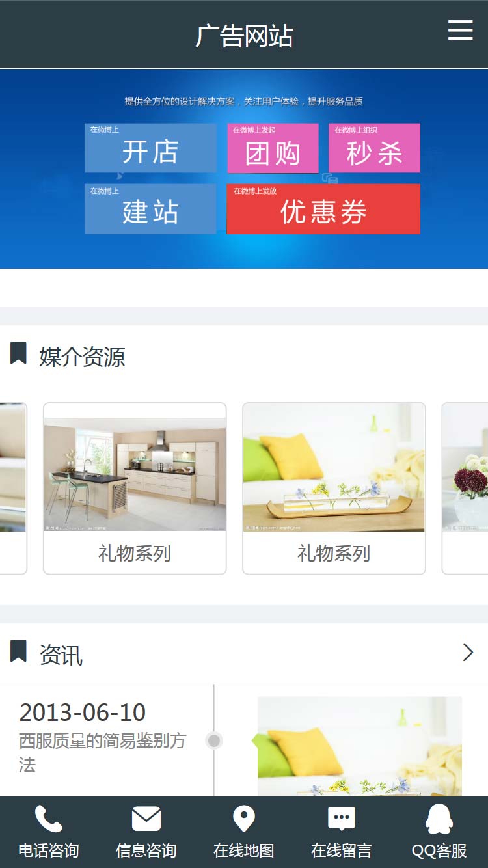
Task: Select the 建站 banner tile
Action: pos(150,209)
